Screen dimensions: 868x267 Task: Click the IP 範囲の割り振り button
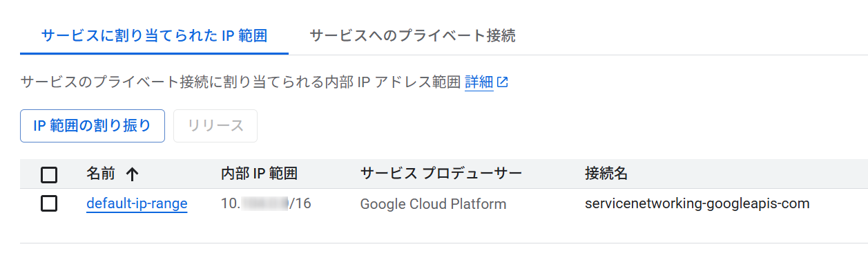click(x=93, y=126)
